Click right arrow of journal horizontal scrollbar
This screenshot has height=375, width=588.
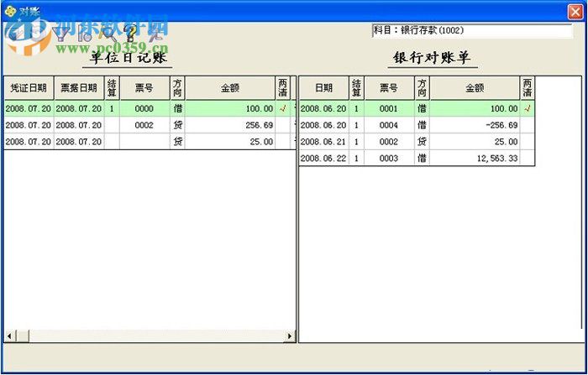[x=290, y=336]
